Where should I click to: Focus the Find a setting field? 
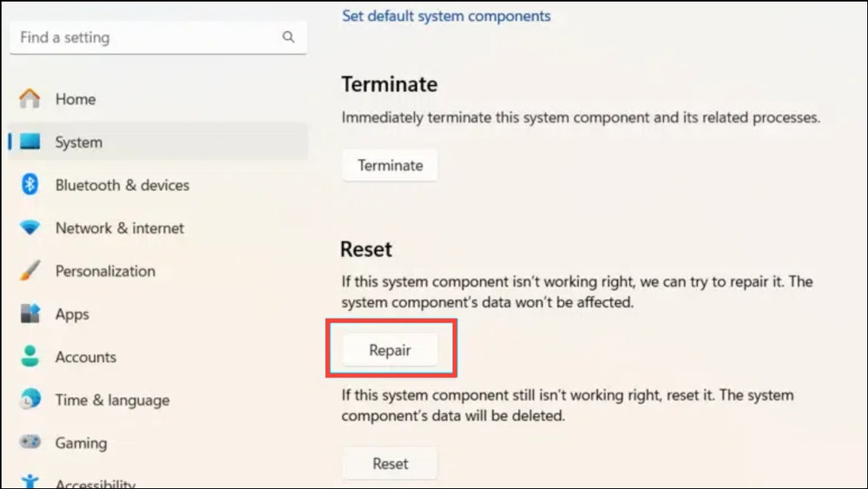tap(158, 37)
